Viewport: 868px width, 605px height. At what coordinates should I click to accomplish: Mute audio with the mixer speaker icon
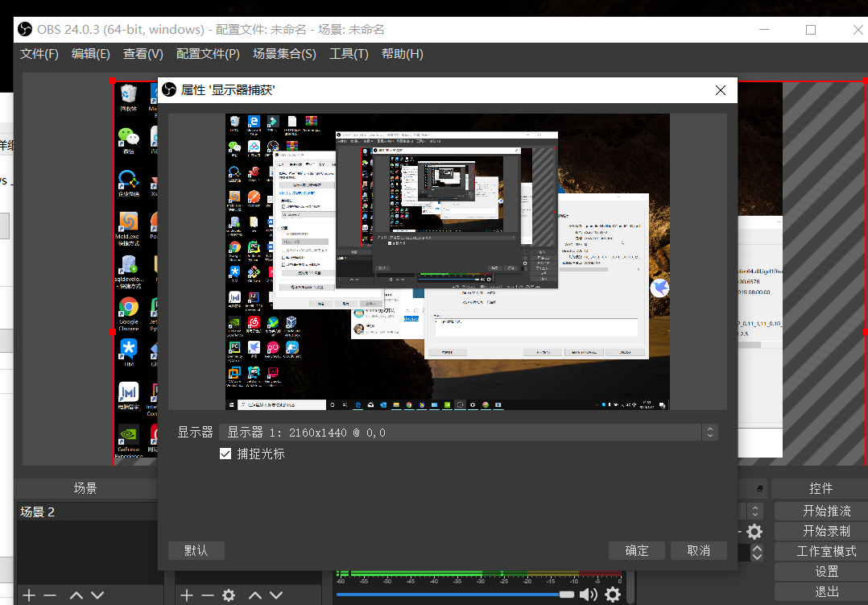589,595
